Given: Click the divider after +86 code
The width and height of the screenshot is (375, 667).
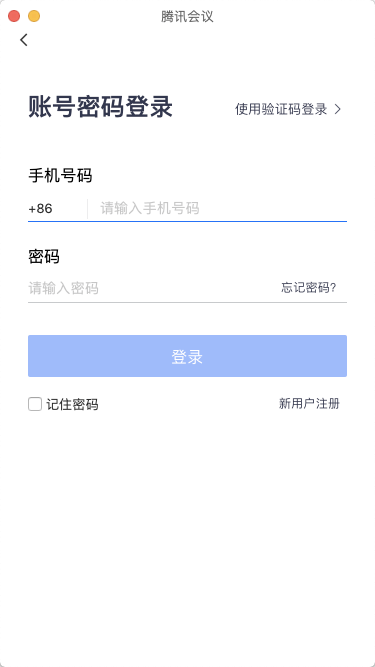Looking at the screenshot, I should (x=88, y=208).
